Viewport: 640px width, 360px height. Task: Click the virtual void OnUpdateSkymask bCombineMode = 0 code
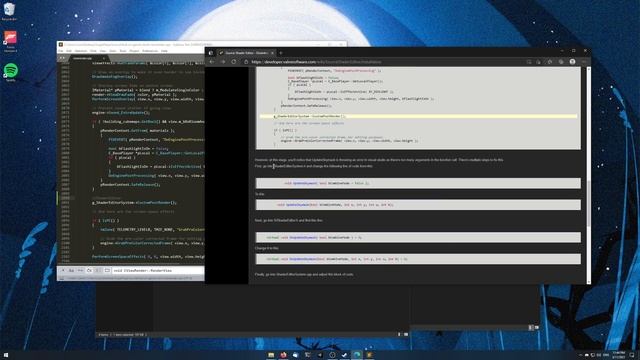pyautogui.click(x=418, y=237)
